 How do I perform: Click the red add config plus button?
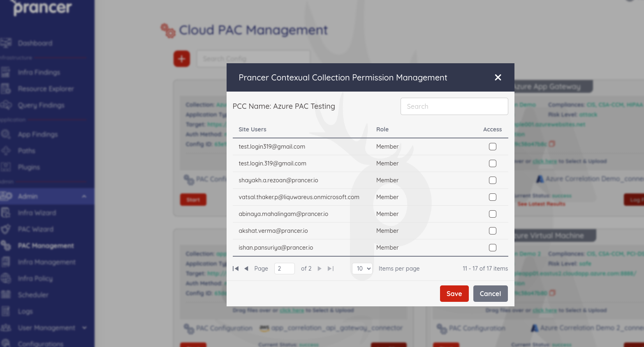pyautogui.click(x=182, y=59)
